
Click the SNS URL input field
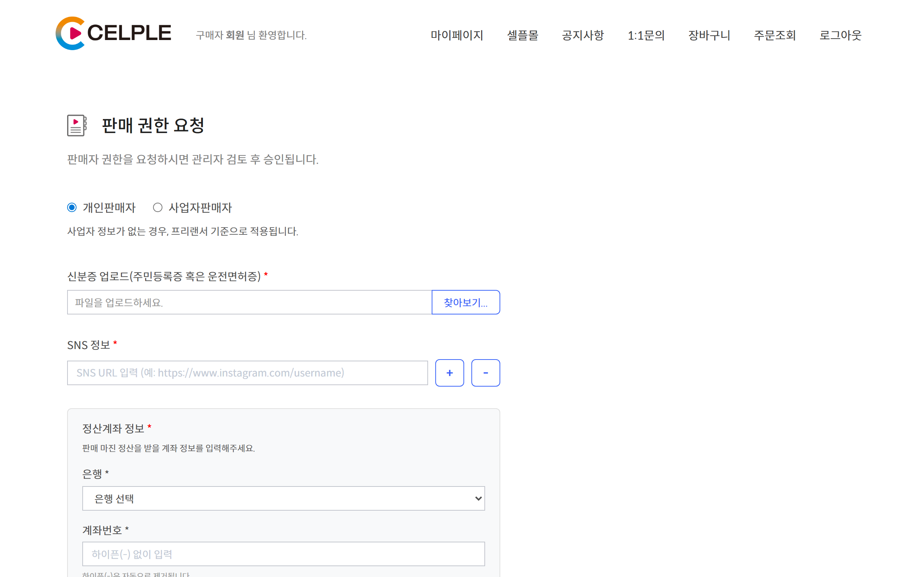point(247,373)
